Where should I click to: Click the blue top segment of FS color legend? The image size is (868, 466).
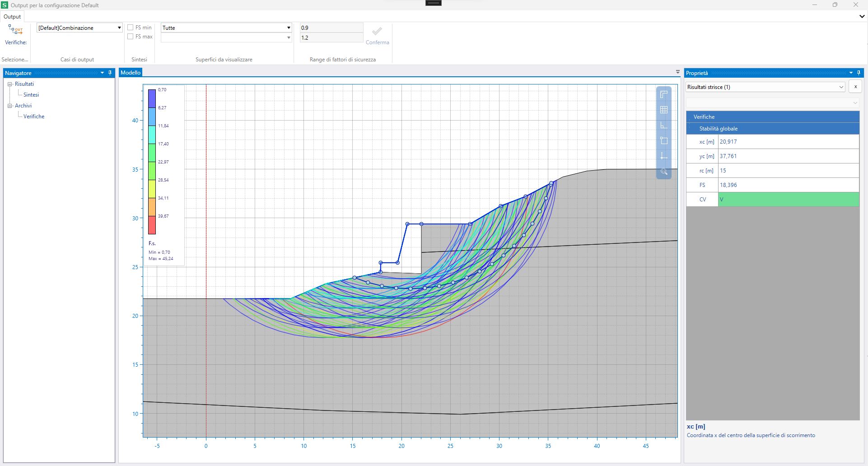point(152,98)
